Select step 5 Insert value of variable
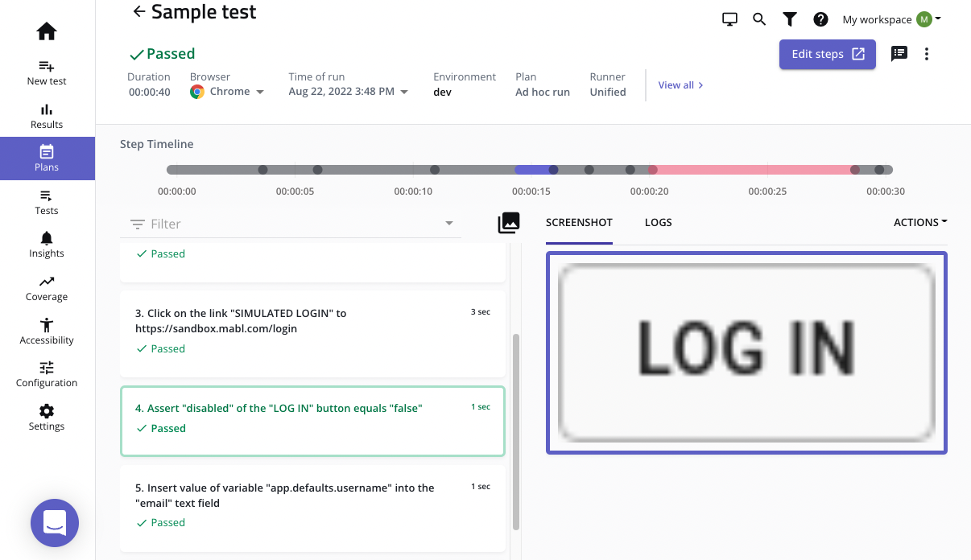This screenshot has width=971, height=560. (312, 508)
